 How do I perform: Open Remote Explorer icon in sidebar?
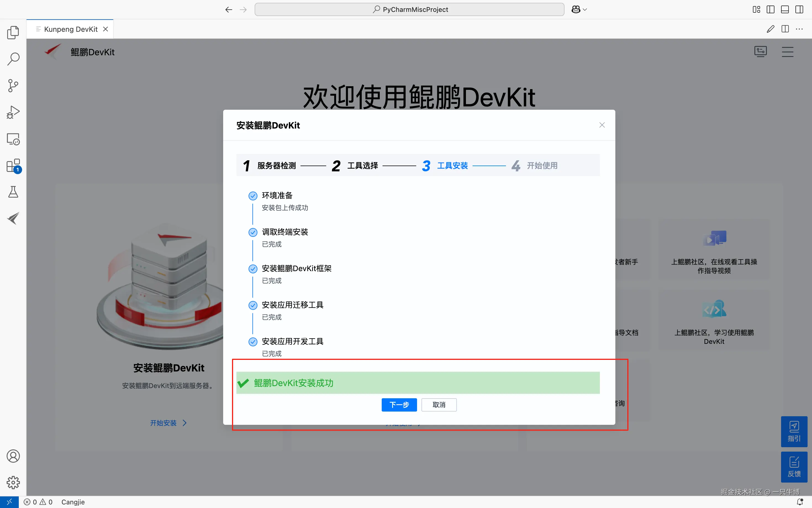[x=13, y=139]
